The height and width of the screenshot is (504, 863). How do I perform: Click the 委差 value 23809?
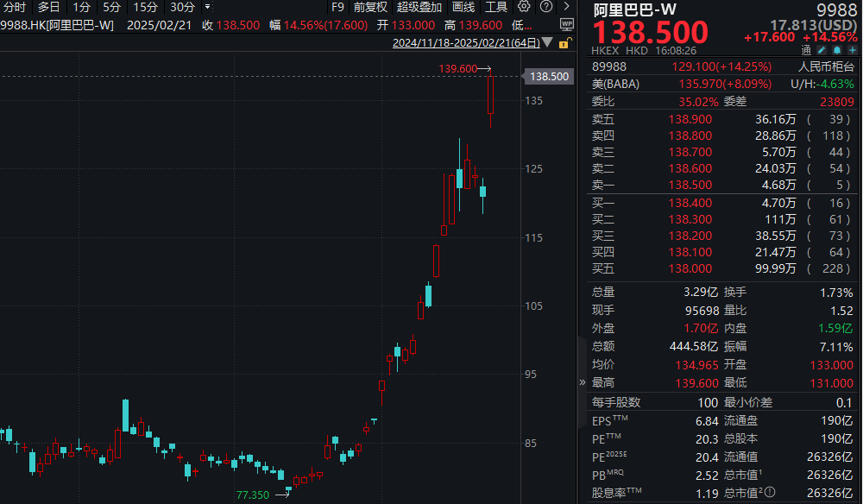pyautogui.click(x=837, y=102)
